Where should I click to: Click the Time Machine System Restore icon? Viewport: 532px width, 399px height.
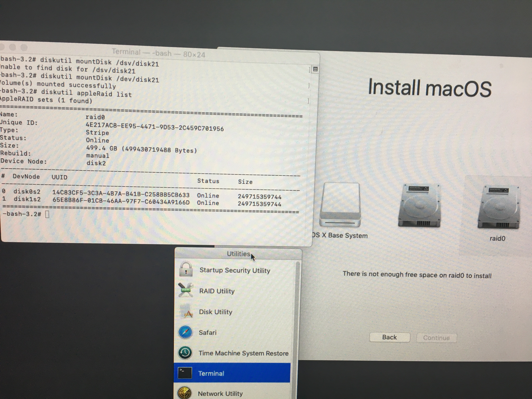tap(185, 353)
